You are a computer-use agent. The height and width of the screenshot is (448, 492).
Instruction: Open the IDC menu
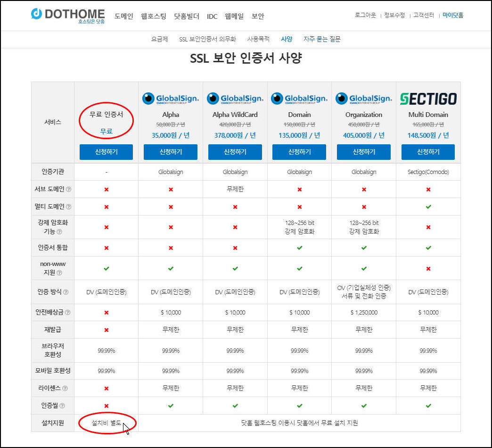pos(212,17)
